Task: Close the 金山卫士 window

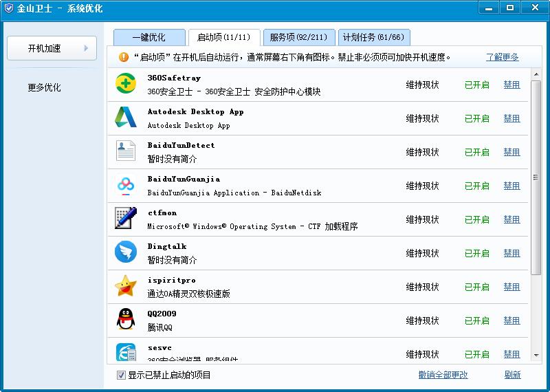Action: (x=535, y=8)
